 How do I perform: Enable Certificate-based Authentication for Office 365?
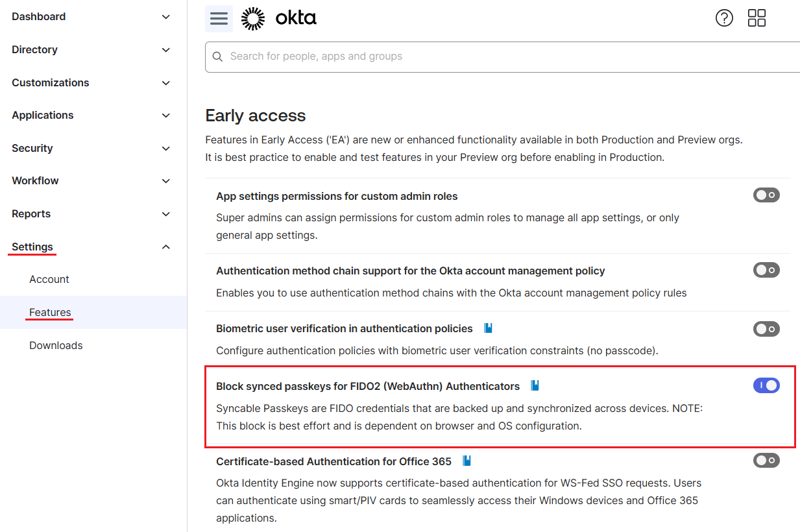(766, 461)
